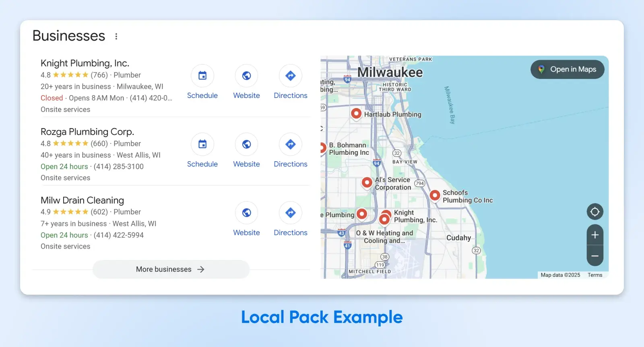This screenshot has height=347, width=644.
Task: Get Directions to Rozga Plumbing Corp.
Action: pyautogui.click(x=290, y=144)
